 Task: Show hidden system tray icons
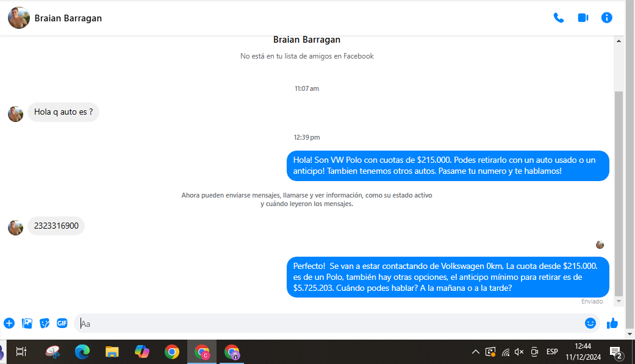point(475,352)
